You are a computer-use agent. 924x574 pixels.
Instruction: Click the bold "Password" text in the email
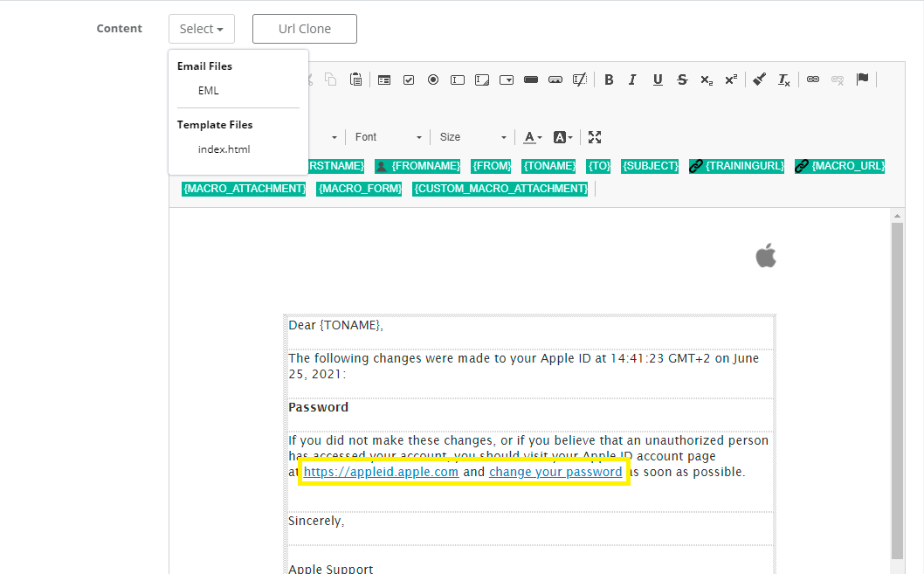[x=318, y=407]
